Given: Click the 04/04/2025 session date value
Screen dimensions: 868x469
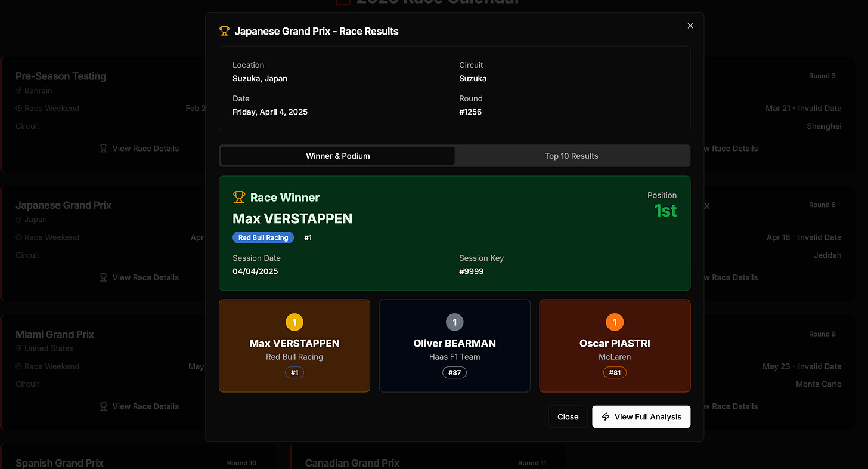Looking at the screenshot, I should tap(255, 271).
